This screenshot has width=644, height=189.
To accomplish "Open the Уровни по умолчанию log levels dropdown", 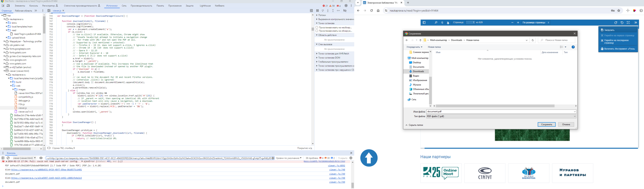I will [289, 158].
